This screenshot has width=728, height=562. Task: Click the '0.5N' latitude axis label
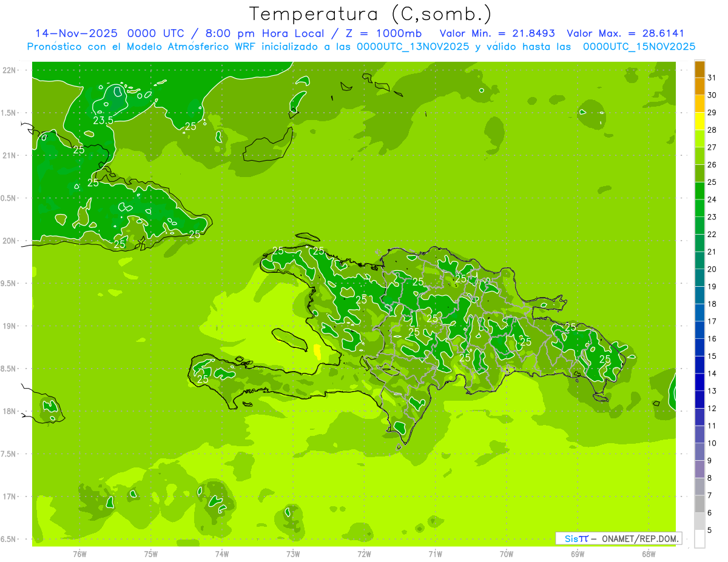pyautogui.click(x=9, y=198)
